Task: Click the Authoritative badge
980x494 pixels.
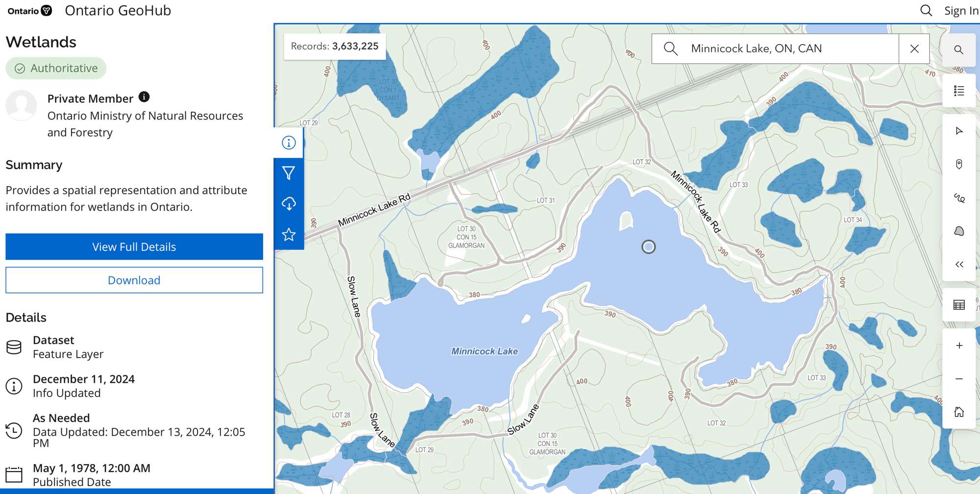Action: pos(56,68)
